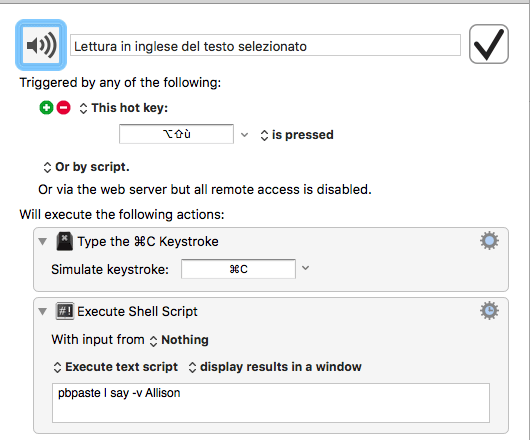The height and width of the screenshot is (440, 530).
Task: Collapse the Execute Shell Script action
Action: tap(43, 311)
